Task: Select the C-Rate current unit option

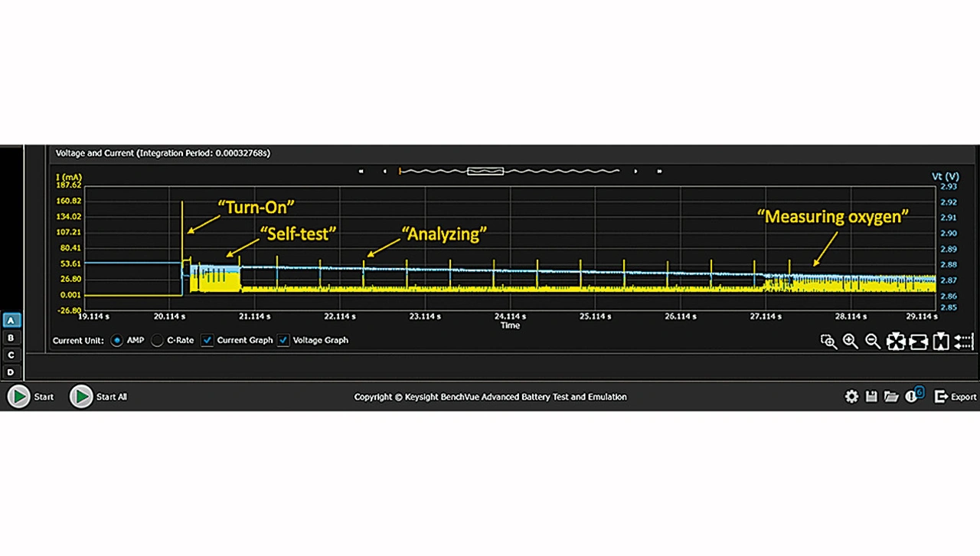Action: tap(157, 341)
